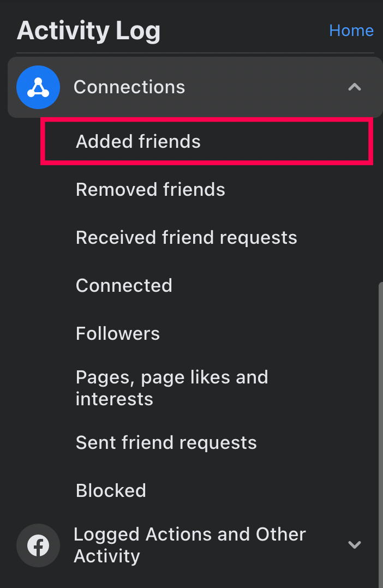This screenshot has height=588, width=383.
Task: View the Followers list entry
Action: (118, 333)
